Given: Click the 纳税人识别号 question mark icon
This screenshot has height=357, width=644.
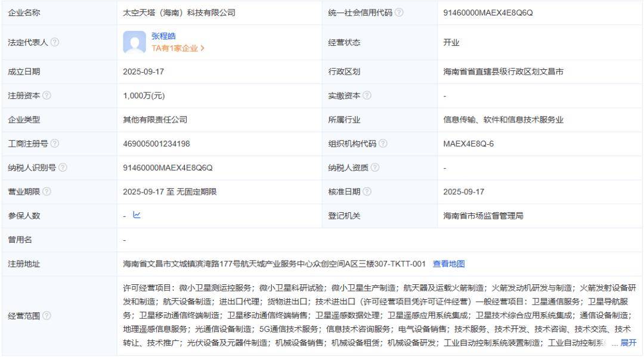Looking at the screenshot, I should click(62, 167).
